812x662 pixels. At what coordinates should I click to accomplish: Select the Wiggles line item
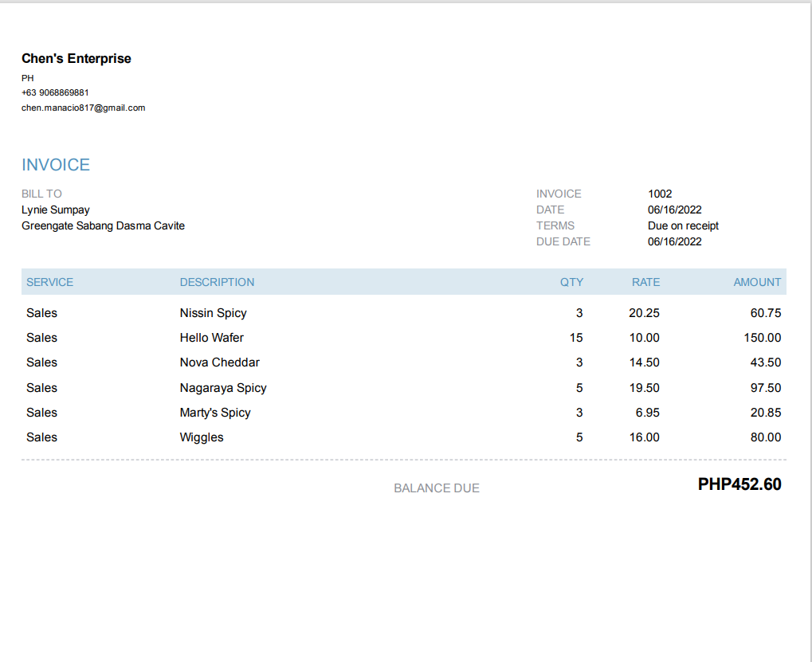pos(404,437)
